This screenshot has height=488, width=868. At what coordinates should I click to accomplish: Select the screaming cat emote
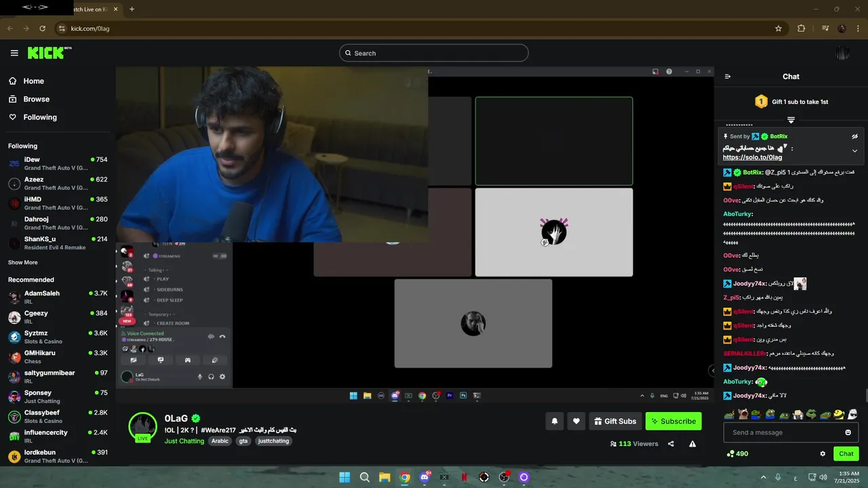click(x=743, y=414)
